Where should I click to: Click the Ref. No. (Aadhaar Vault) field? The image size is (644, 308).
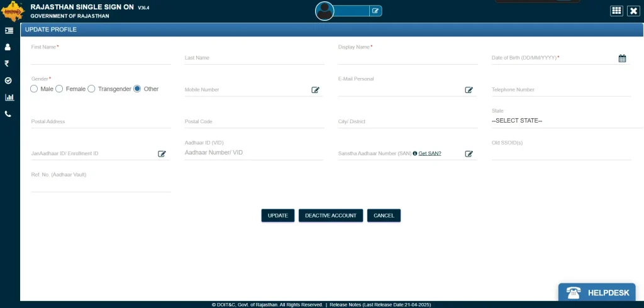pyautogui.click(x=101, y=185)
